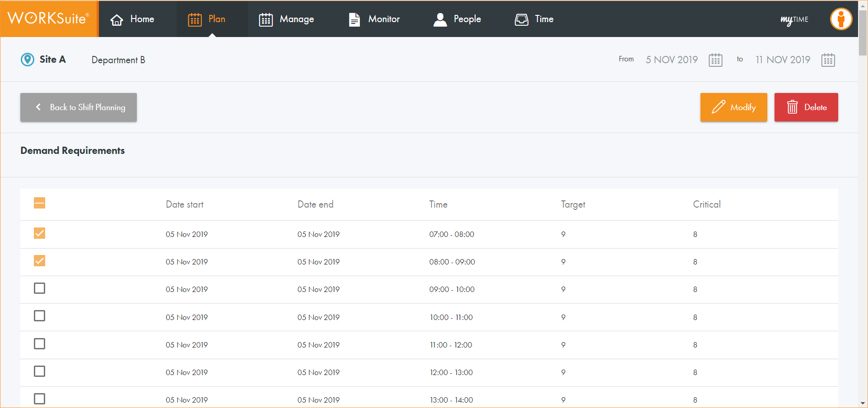The height and width of the screenshot is (408, 868).
Task: Open the To date calendar picker
Action: point(828,60)
